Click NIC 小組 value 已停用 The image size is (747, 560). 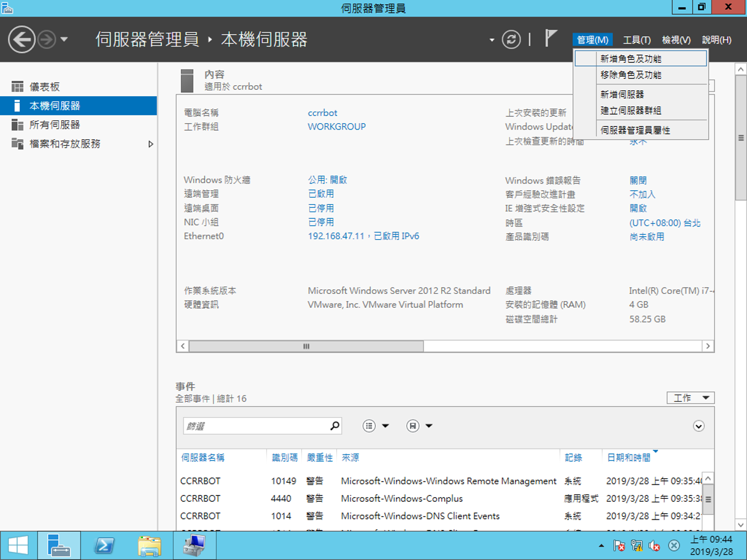click(x=320, y=222)
